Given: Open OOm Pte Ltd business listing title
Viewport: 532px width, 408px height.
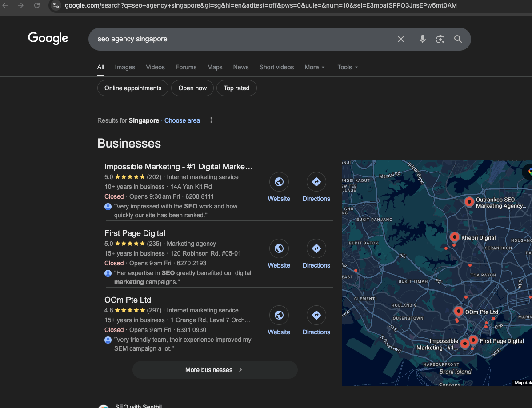Looking at the screenshot, I should point(128,300).
